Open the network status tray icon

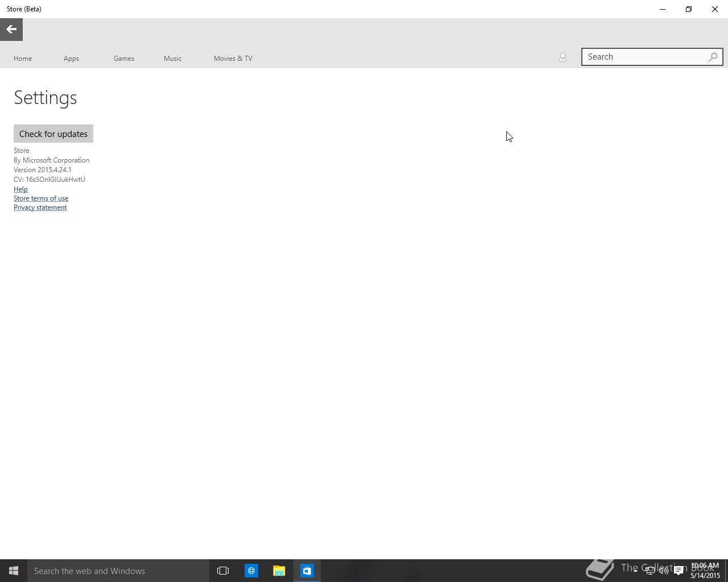tap(650, 571)
